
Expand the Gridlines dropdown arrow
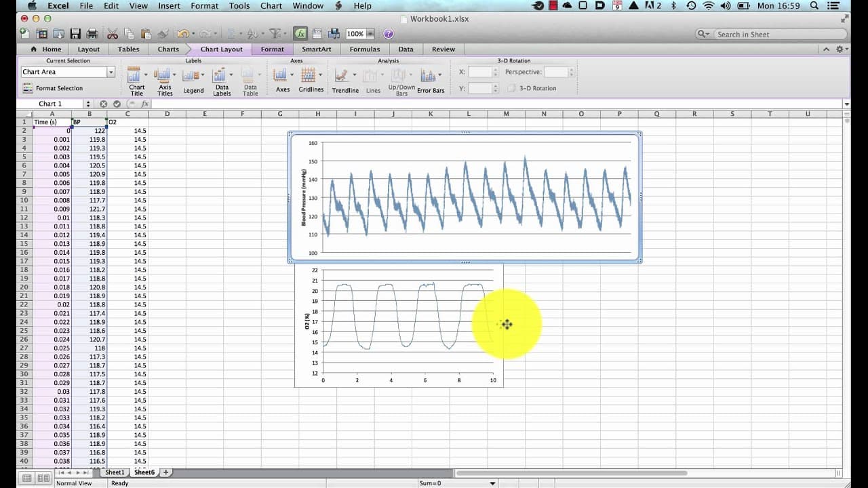[320, 75]
